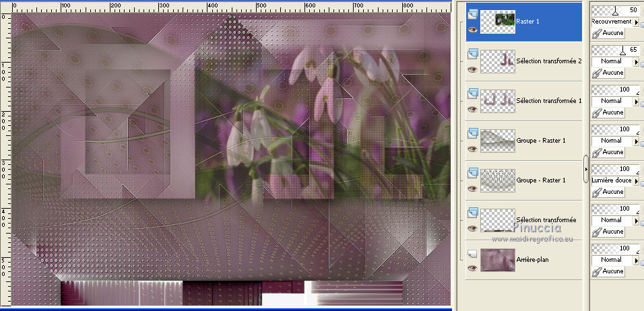Click Aucune link button of Normal-blend Groupe - Raster 1
This screenshot has width=644, height=311.
608,152
